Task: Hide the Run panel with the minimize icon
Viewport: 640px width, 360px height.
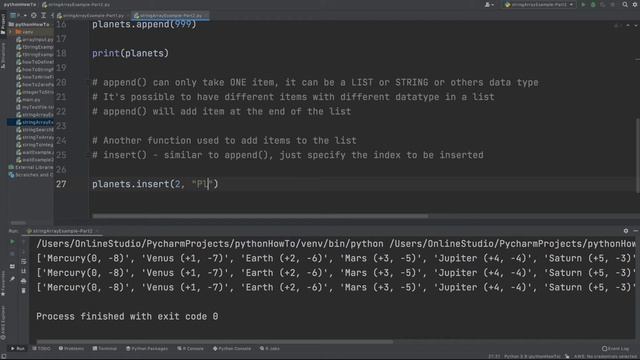Action: coord(636,231)
